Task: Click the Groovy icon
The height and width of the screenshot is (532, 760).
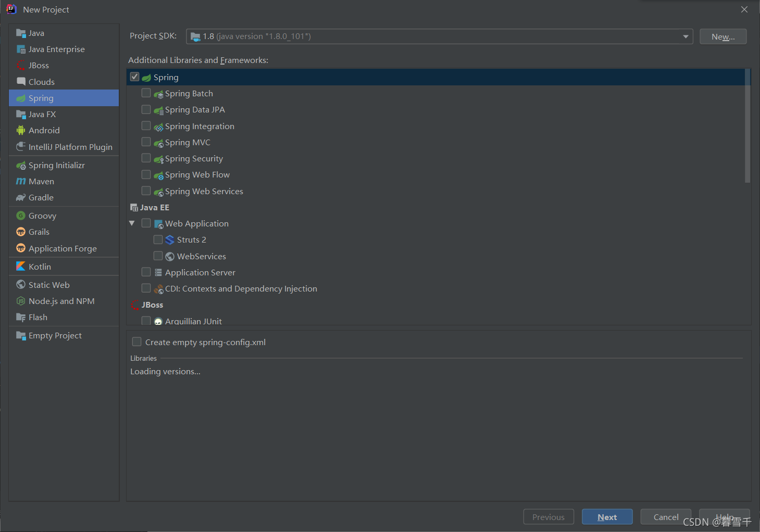Action: tap(21, 216)
